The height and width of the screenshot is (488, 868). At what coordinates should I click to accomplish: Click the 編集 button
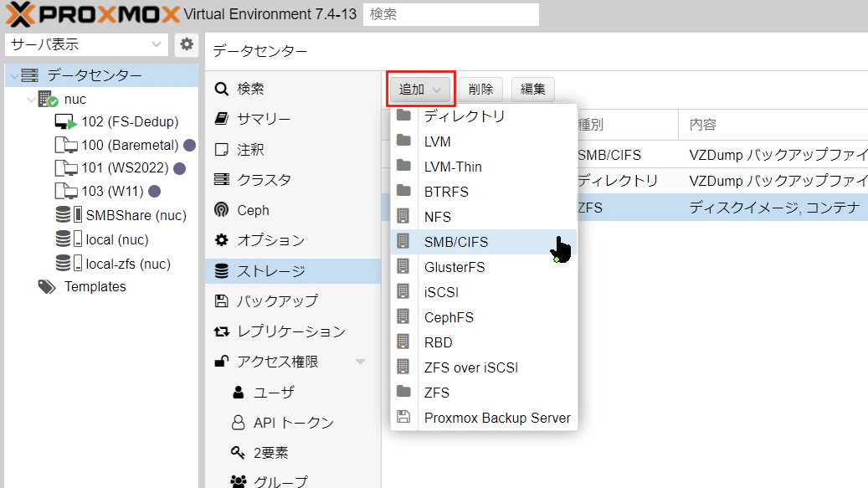532,89
